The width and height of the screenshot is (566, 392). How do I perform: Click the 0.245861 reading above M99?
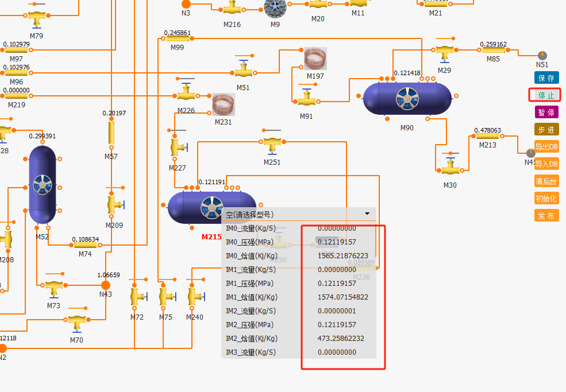click(177, 33)
